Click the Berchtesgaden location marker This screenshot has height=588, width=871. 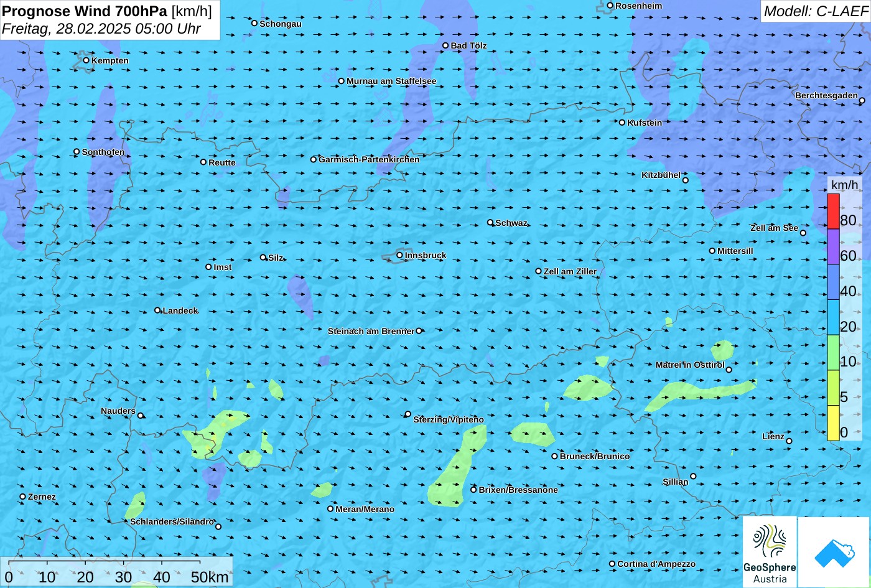[x=862, y=100]
